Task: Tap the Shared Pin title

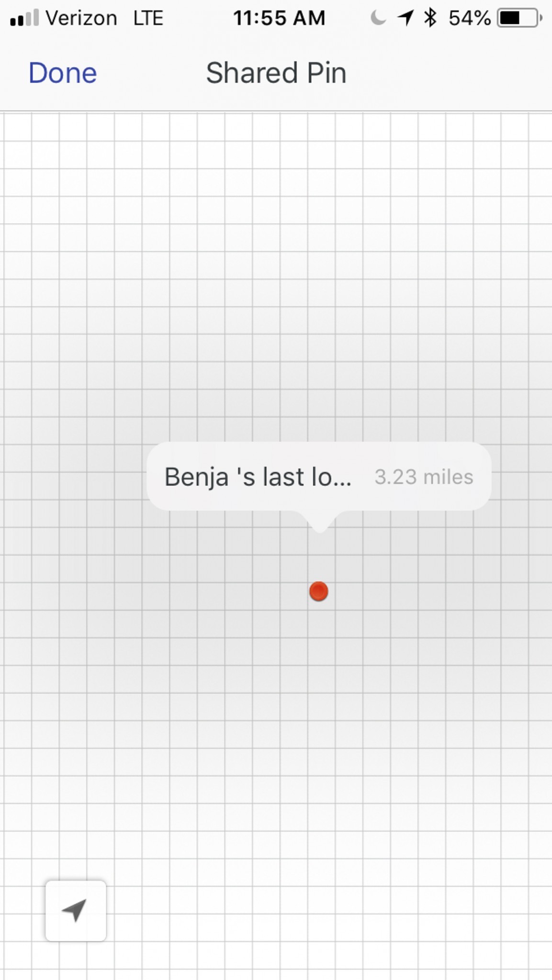Action: [276, 73]
